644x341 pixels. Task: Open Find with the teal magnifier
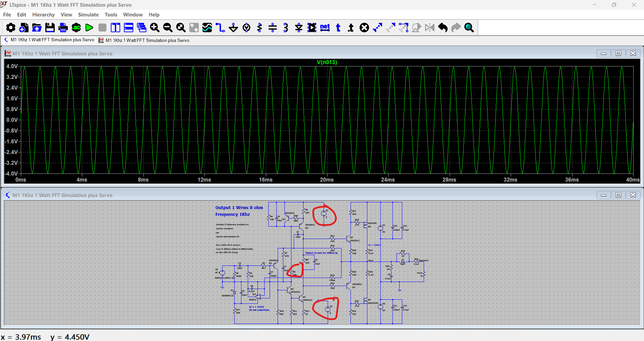tap(469, 28)
